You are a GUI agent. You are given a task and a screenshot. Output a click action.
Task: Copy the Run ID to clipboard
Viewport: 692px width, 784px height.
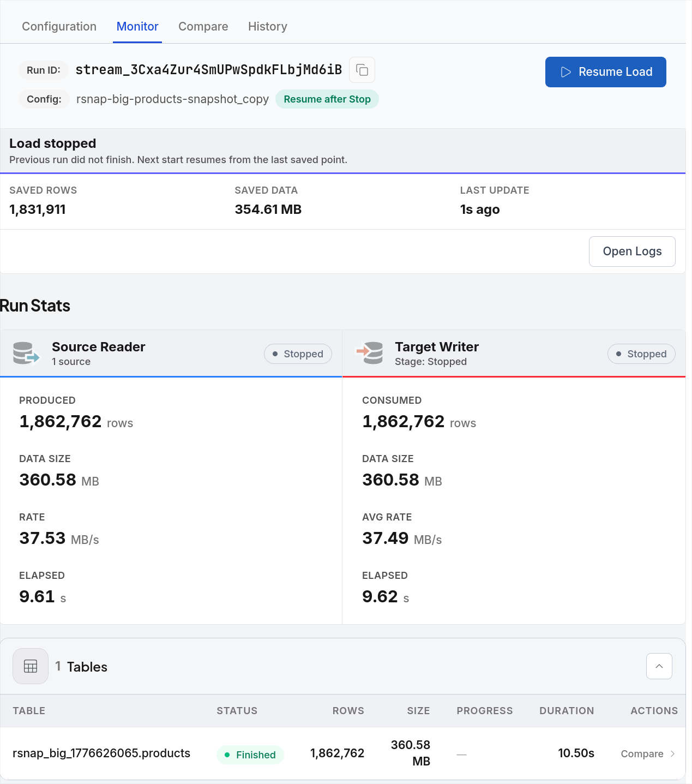click(x=362, y=70)
